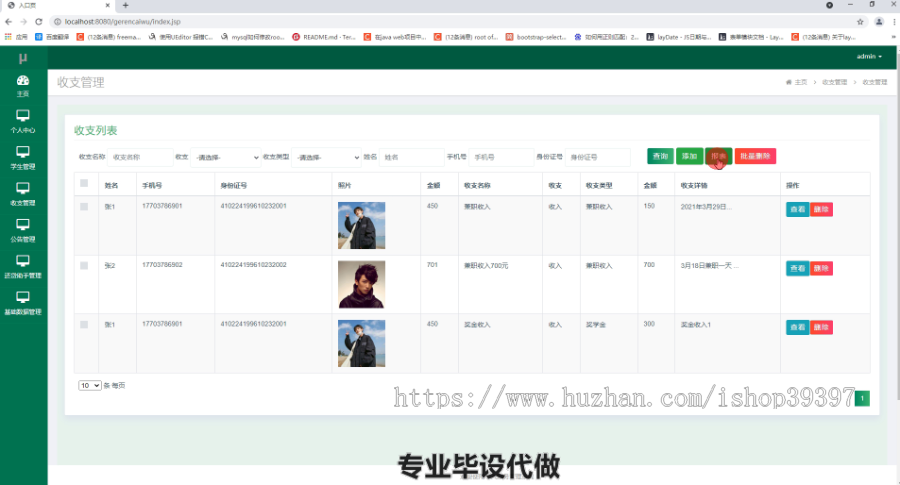Screen dimensions: 900x485
Task: Tick checkbox for the 张2 row
Action: [x=84, y=265]
